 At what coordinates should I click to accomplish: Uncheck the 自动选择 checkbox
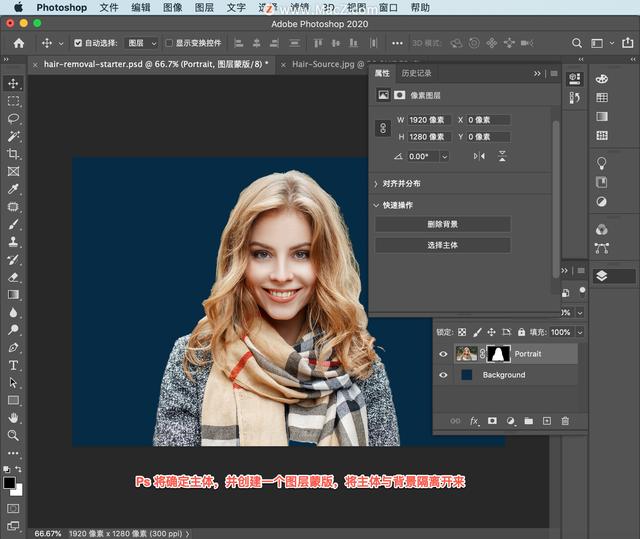[x=78, y=43]
